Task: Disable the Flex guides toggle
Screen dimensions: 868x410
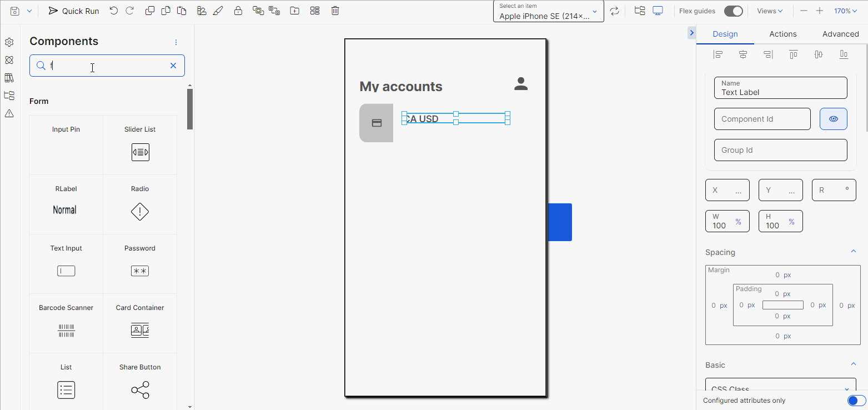Action: pyautogui.click(x=733, y=11)
